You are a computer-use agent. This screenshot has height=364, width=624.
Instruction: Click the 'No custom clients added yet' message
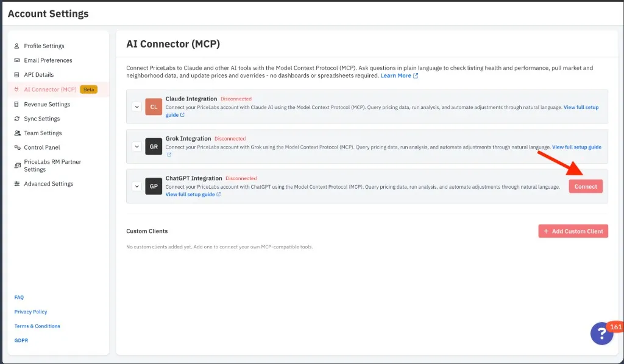pyautogui.click(x=219, y=247)
